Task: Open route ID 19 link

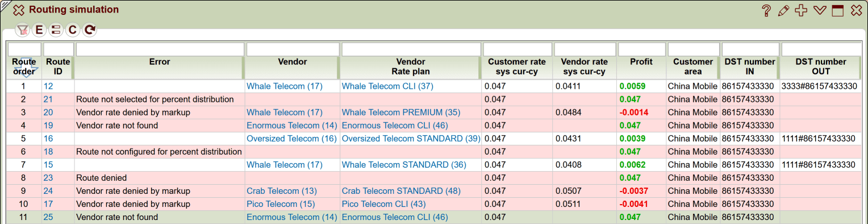Action: (x=48, y=125)
